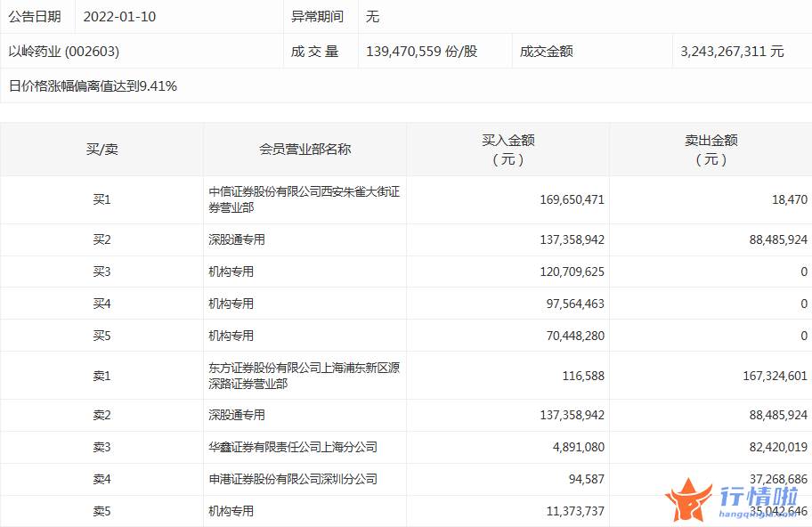Click 无 value beside 异常期间
The height and width of the screenshot is (527, 812).
pos(372,17)
